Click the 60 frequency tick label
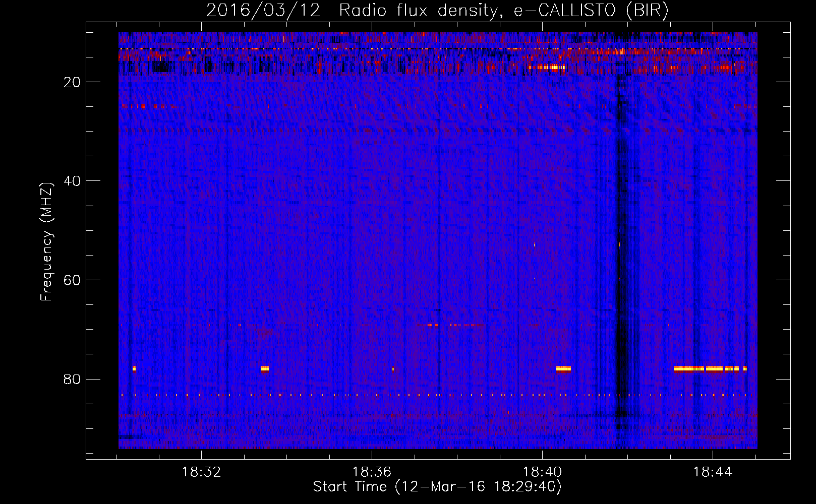816x504 pixels. 72,280
